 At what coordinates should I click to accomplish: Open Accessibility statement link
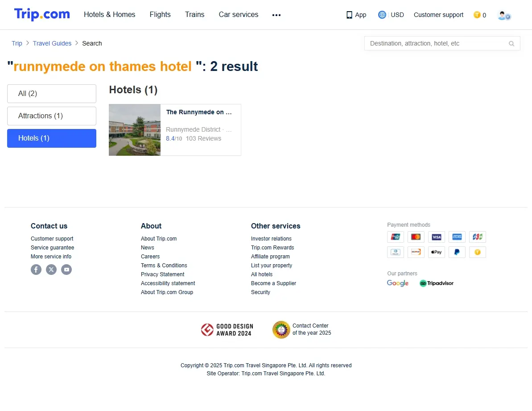(x=168, y=283)
